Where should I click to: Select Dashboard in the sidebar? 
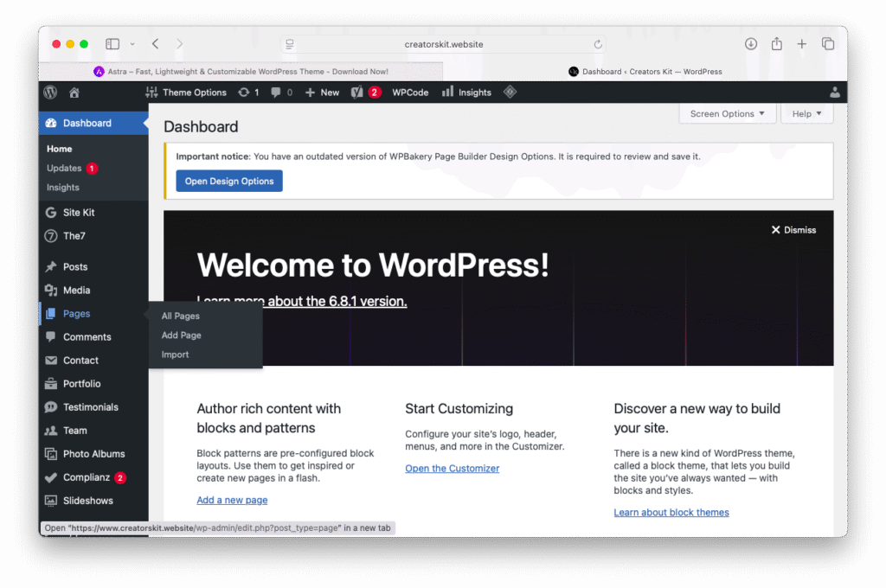click(93, 123)
